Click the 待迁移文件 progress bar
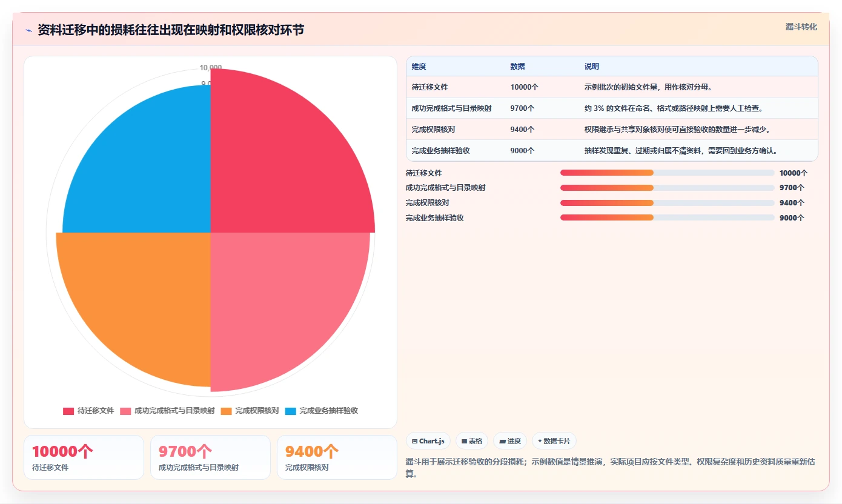Image resolution: width=842 pixels, height=504 pixels. [x=667, y=173]
